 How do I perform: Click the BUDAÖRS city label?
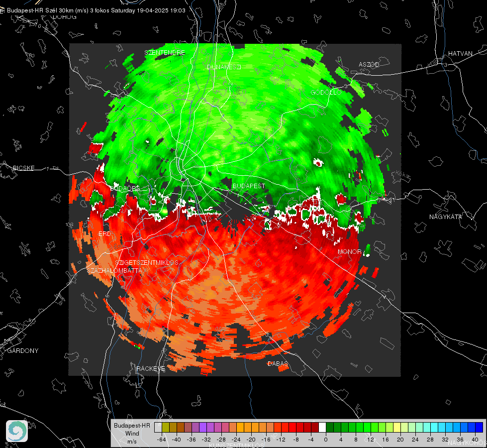point(125,188)
